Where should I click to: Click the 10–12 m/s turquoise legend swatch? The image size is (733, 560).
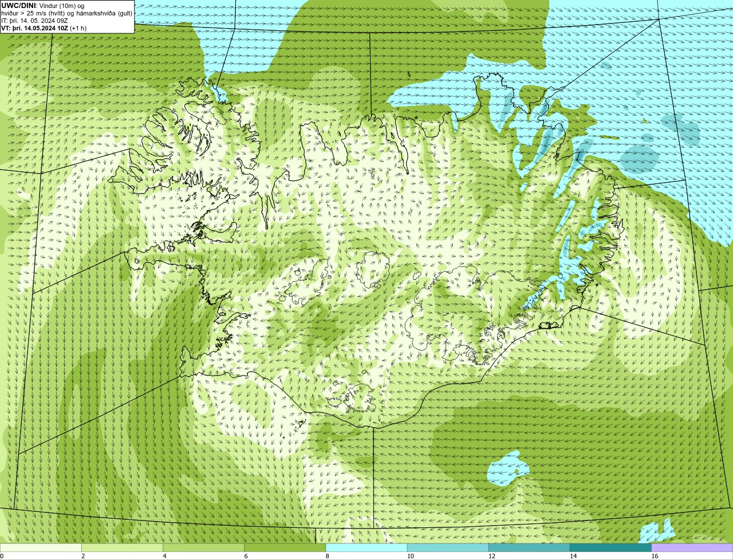coord(448,547)
